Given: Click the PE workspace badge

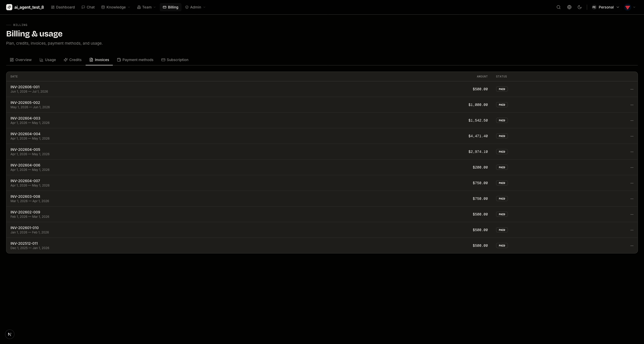Looking at the screenshot, I should pyautogui.click(x=594, y=7).
